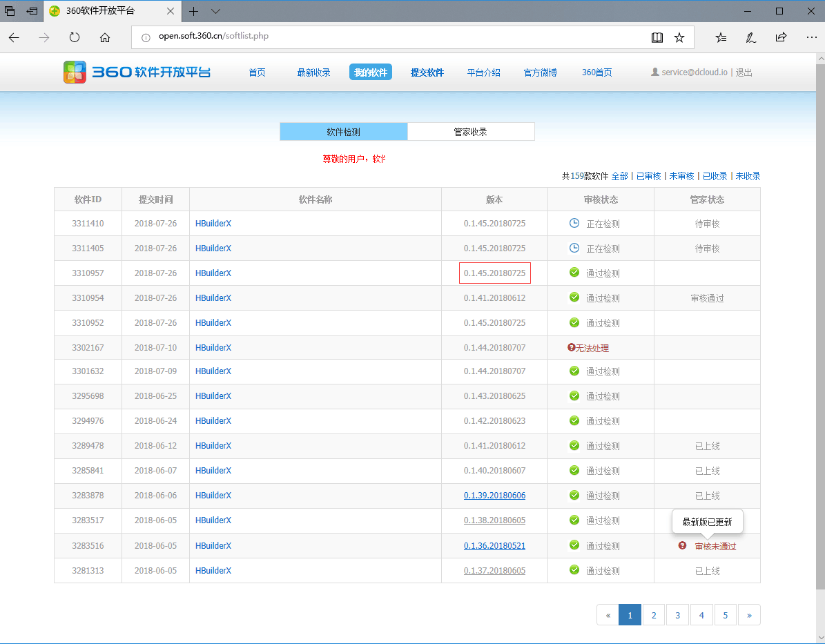This screenshot has height=644, width=825.
Task: Open a new tab with plus icon
Action: [x=193, y=11]
